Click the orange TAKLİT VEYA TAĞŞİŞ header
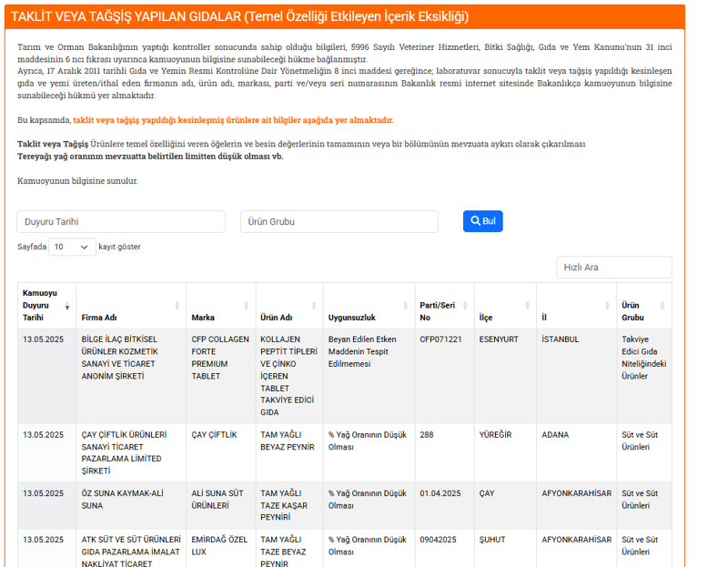728x567 pixels. 345,16
